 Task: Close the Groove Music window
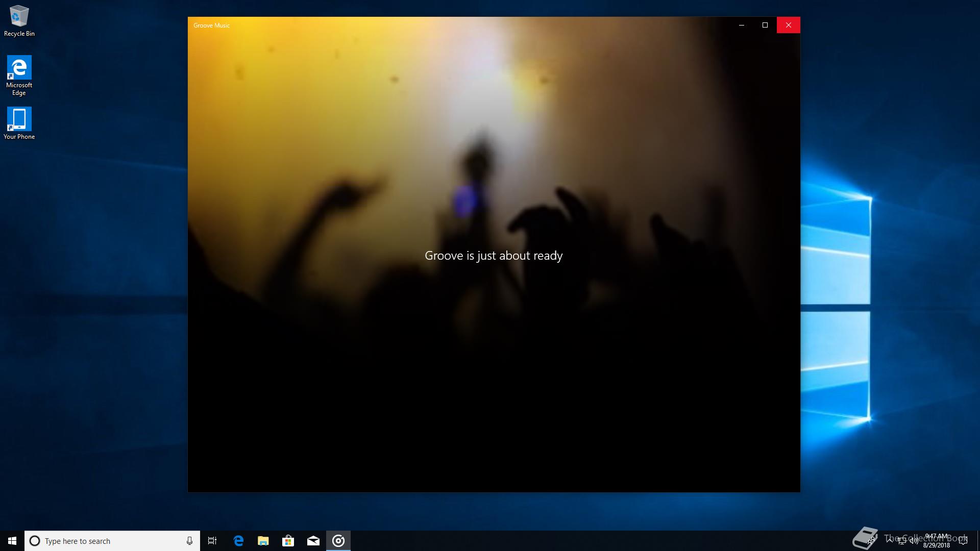coord(789,25)
